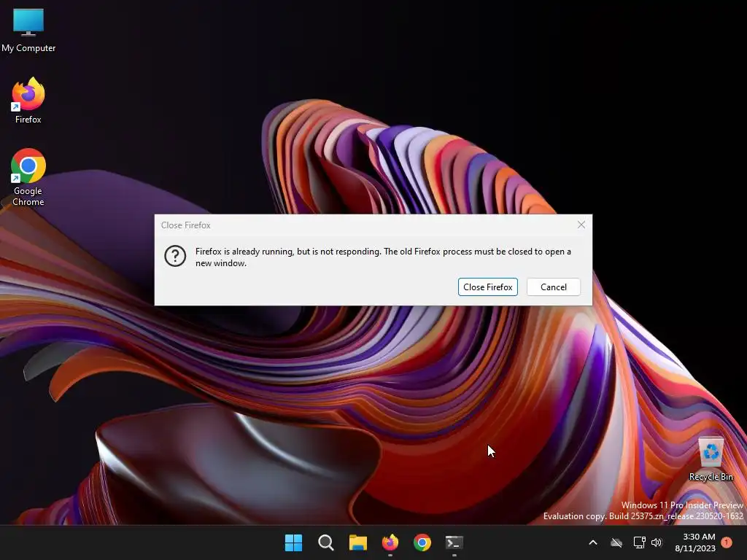Screen dimensions: 747x560
Task: Open taskbar Search
Action: 326,542
